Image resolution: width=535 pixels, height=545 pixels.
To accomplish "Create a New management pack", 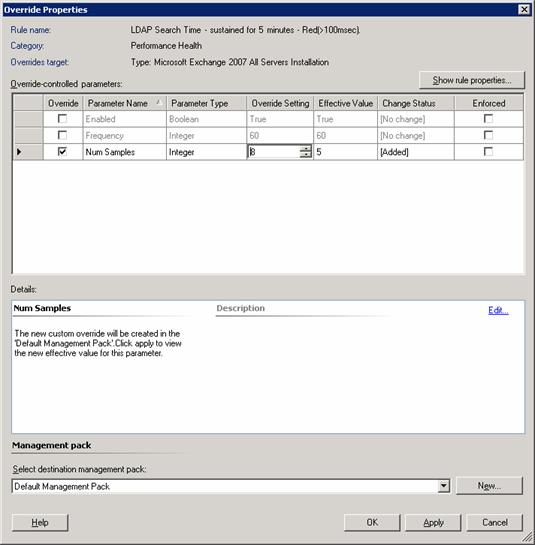I will (489, 486).
